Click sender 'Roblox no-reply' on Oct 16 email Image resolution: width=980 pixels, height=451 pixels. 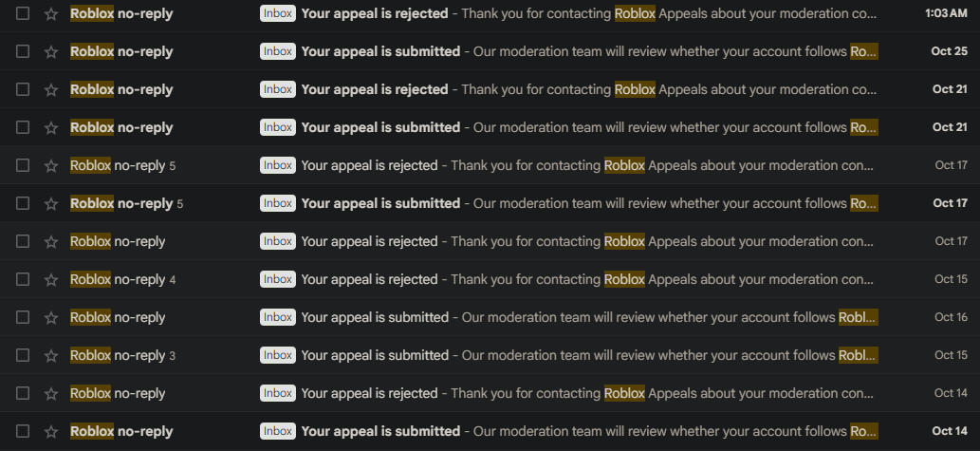(118, 318)
